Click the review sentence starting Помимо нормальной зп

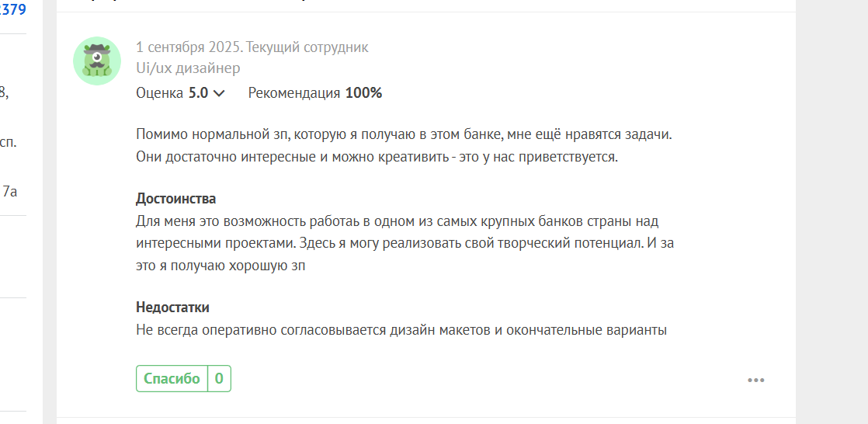404,134
